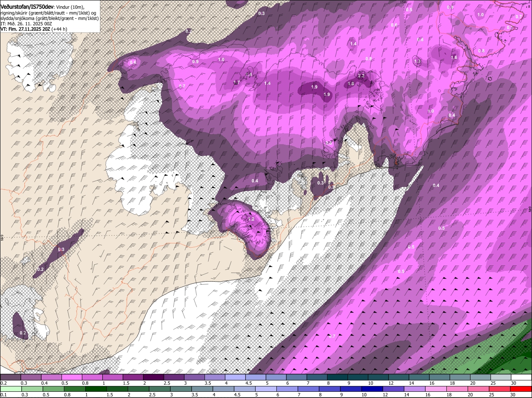This screenshot has width=532, height=398.
Task: Click the 1.6 precipitation value on map
Action: pyautogui.click(x=454, y=58)
